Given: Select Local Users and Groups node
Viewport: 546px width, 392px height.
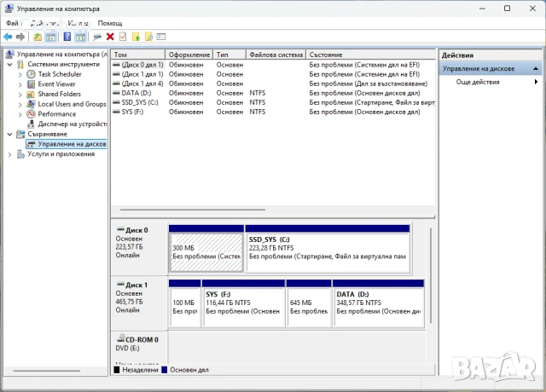Looking at the screenshot, I should (x=72, y=104).
